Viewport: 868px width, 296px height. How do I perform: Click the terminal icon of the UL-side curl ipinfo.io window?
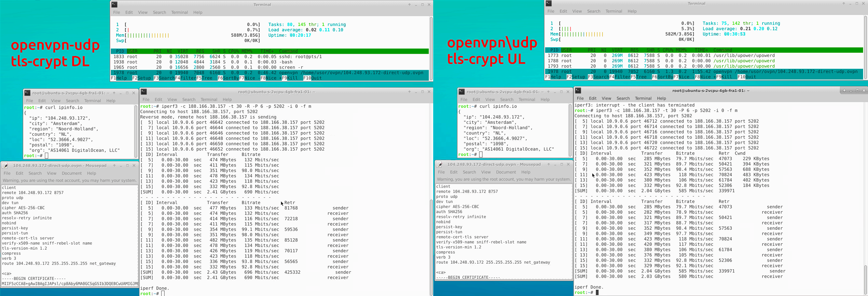462,92
